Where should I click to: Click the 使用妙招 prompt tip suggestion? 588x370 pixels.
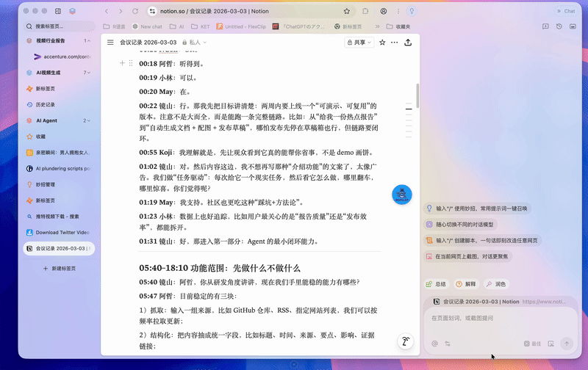[x=477, y=208]
